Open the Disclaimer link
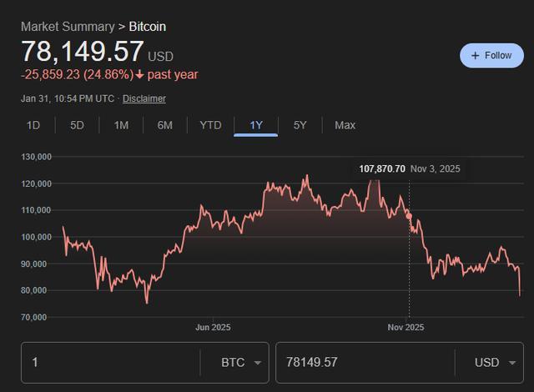 (144, 98)
